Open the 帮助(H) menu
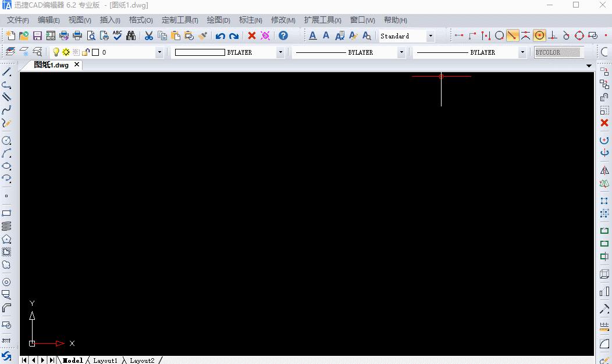Screen dimensions: 612x364 pyautogui.click(x=396, y=20)
